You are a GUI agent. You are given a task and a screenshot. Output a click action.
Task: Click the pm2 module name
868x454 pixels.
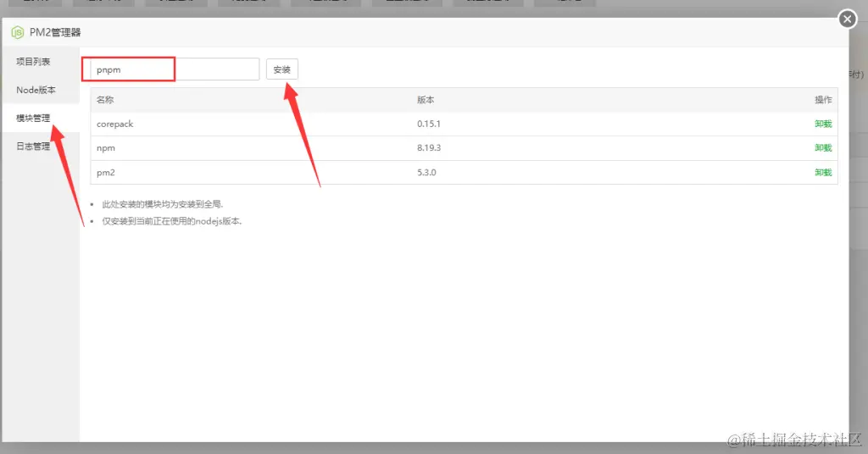[106, 173]
